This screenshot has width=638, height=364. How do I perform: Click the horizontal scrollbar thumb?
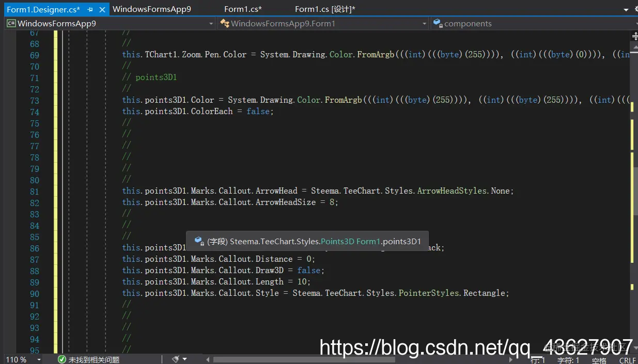pos(304,359)
